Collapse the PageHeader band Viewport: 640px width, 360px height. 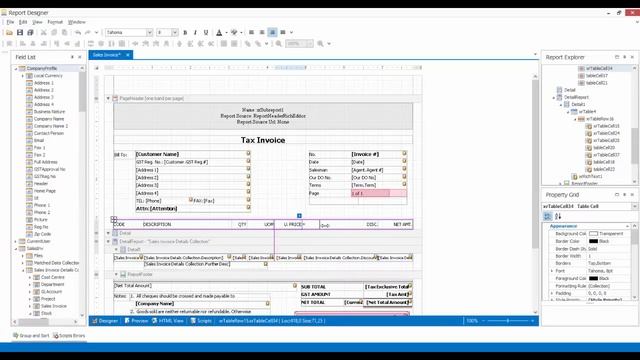(108, 98)
